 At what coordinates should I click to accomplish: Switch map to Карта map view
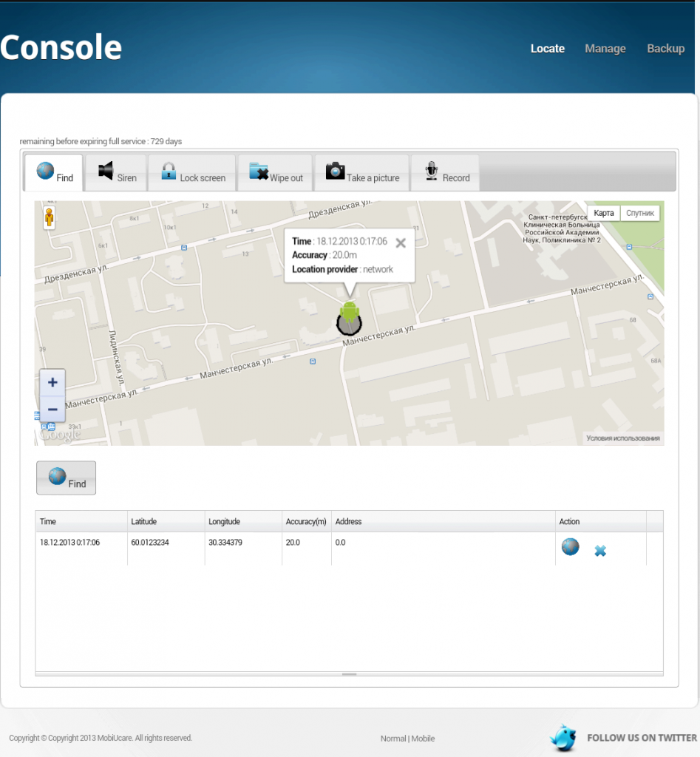604,213
